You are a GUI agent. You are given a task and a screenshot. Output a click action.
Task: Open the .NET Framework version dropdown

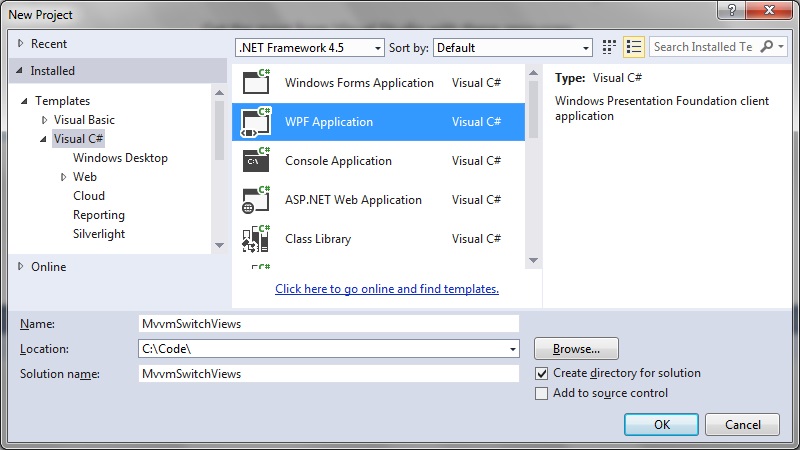(x=309, y=47)
